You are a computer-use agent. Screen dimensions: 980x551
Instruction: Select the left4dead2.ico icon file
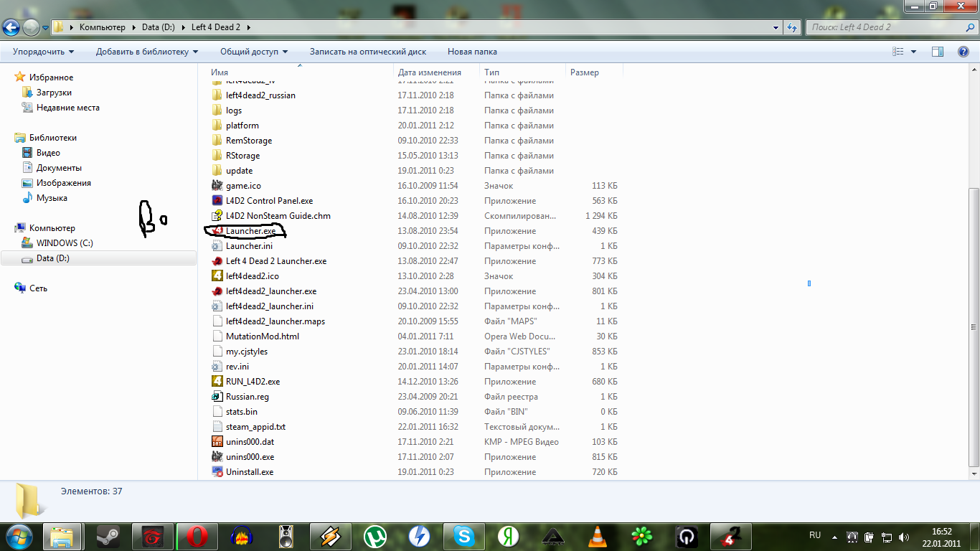click(217, 276)
